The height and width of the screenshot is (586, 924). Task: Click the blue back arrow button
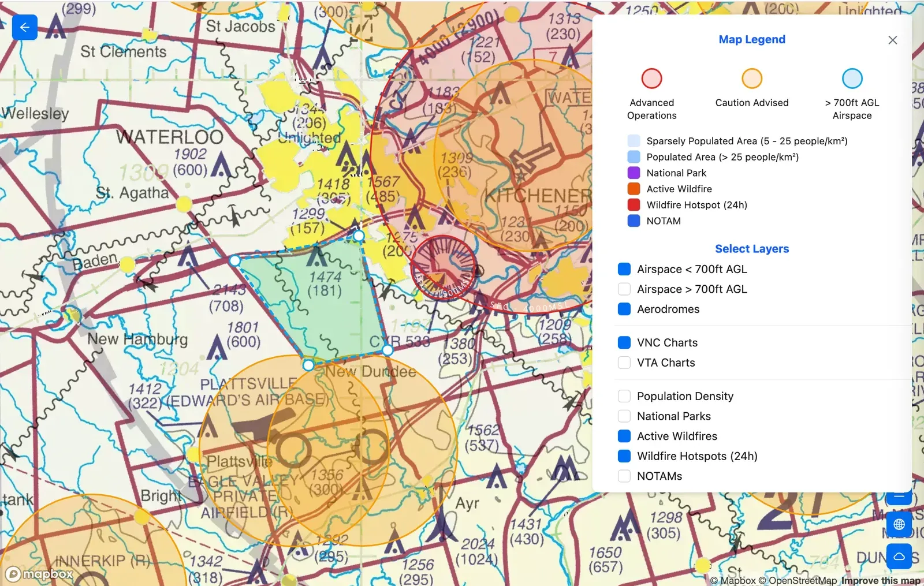point(25,27)
